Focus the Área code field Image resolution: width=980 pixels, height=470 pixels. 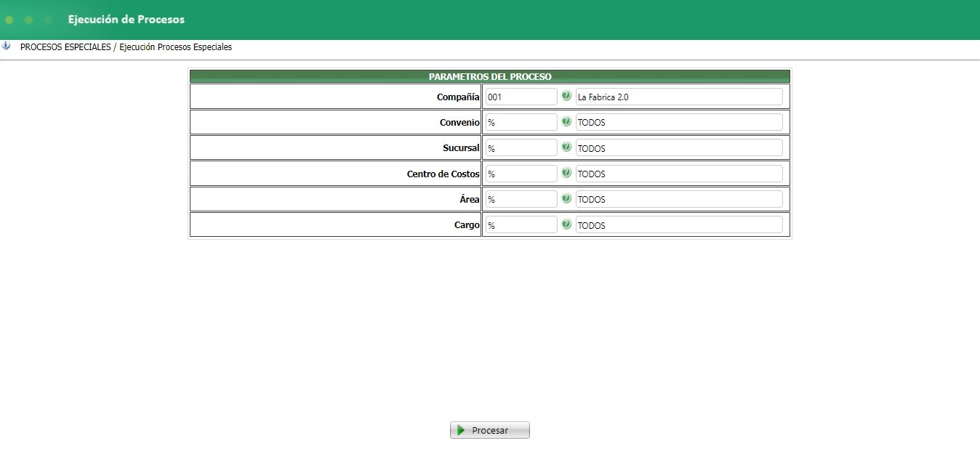(521, 199)
